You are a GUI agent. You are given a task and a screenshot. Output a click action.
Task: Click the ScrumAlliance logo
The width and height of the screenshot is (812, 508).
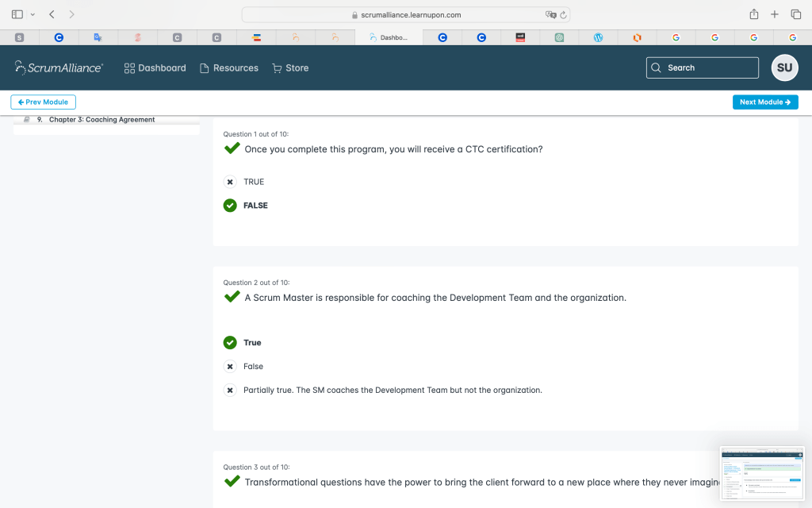(x=59, y=67)
